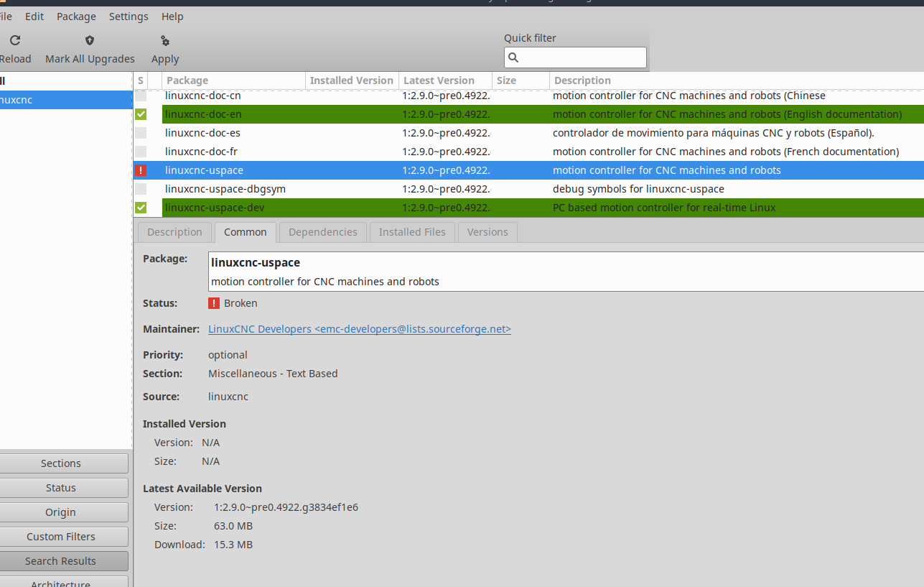Click the Apply gears icon

[165, 40]
